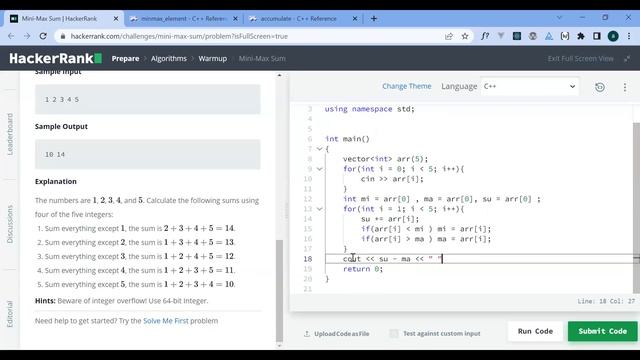This screenshot has height=360, width=640.
Task: Collapse the for loop fold on line 9
Action: [320, 169]
